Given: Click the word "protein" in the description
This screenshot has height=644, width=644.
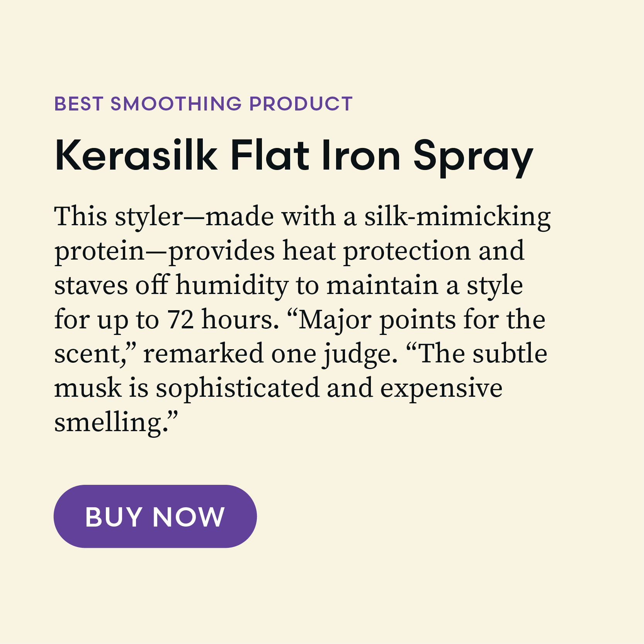Looking at the screenshot, I should (99, 252).
